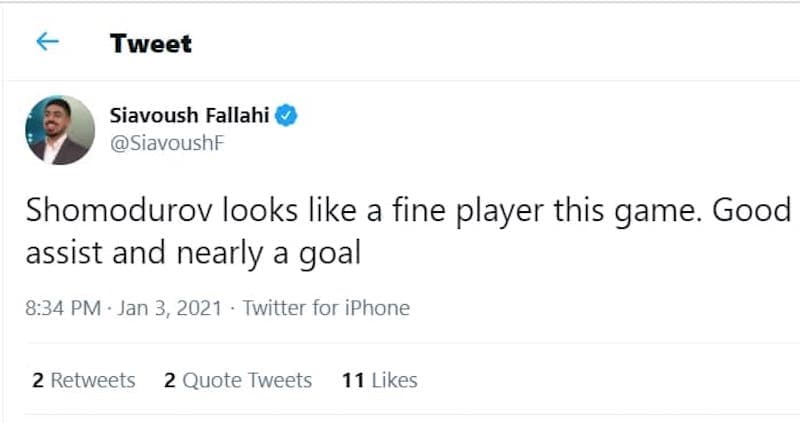Click the word 'goal' in the tweet
800x423 pixels.
[330, 254]
